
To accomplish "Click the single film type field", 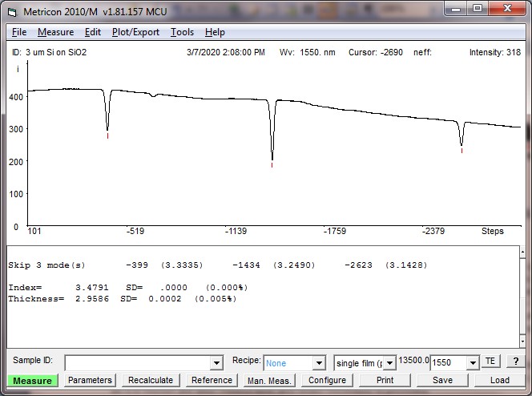I will (x=359, y=363).
